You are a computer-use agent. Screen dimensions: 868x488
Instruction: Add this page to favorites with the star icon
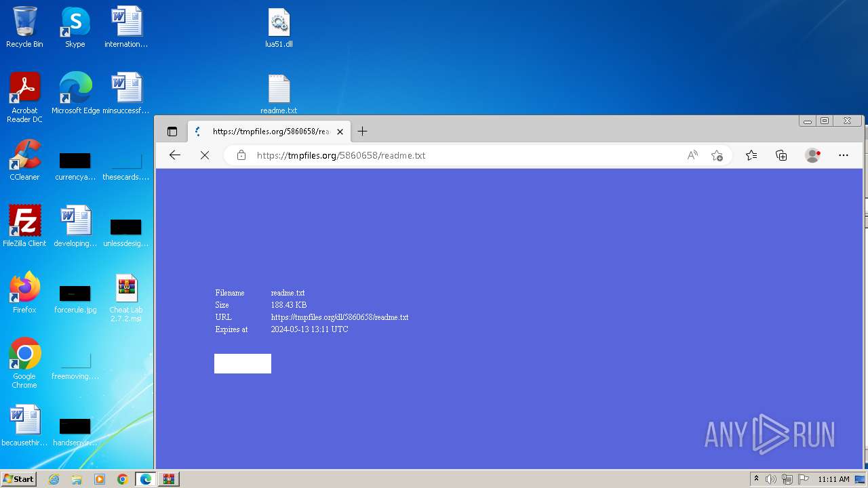pos(717,155)
